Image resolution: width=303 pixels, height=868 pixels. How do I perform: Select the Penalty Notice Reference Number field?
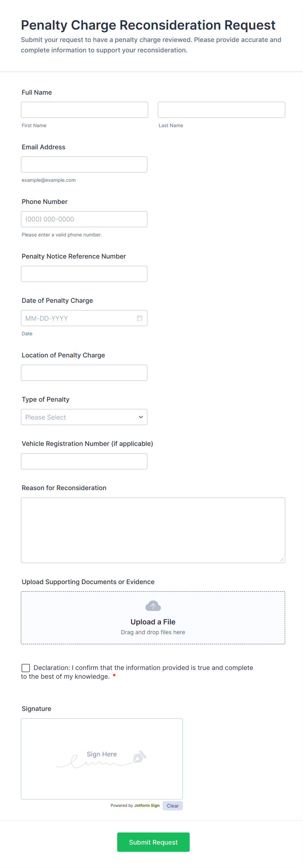(x=84, y=274)
